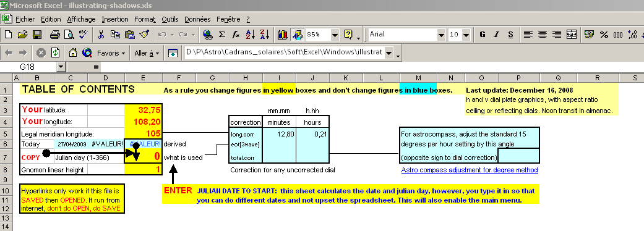Open the Affichage menu
644x231 pixels.
click(x=81, y=19)
